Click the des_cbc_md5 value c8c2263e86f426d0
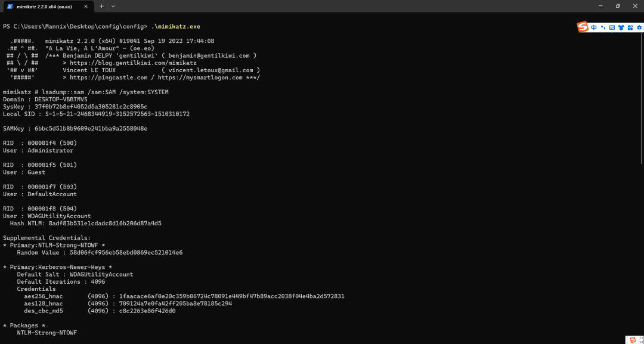The height and width of the screenshot is (344, 644). click(147, 311)
